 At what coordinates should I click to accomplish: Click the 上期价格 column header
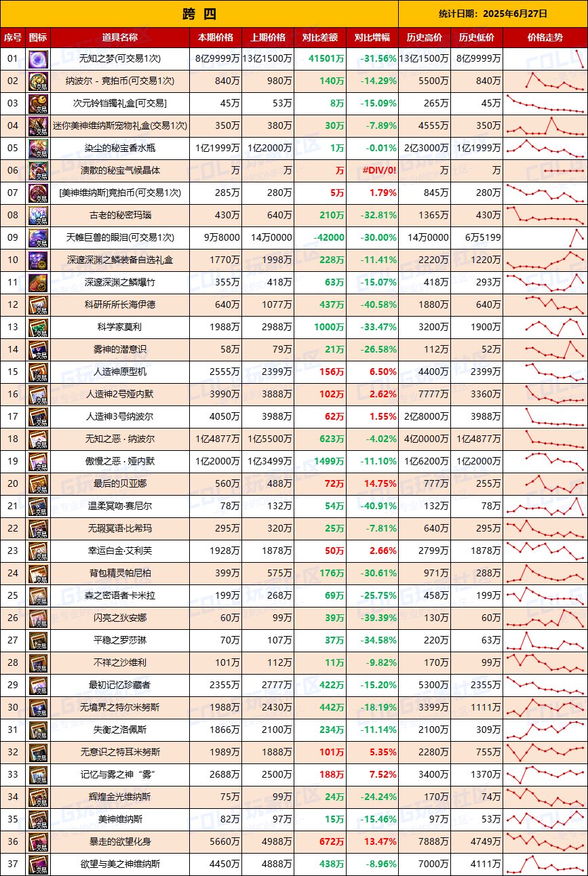pyautogui.click(x=268, y=37)
